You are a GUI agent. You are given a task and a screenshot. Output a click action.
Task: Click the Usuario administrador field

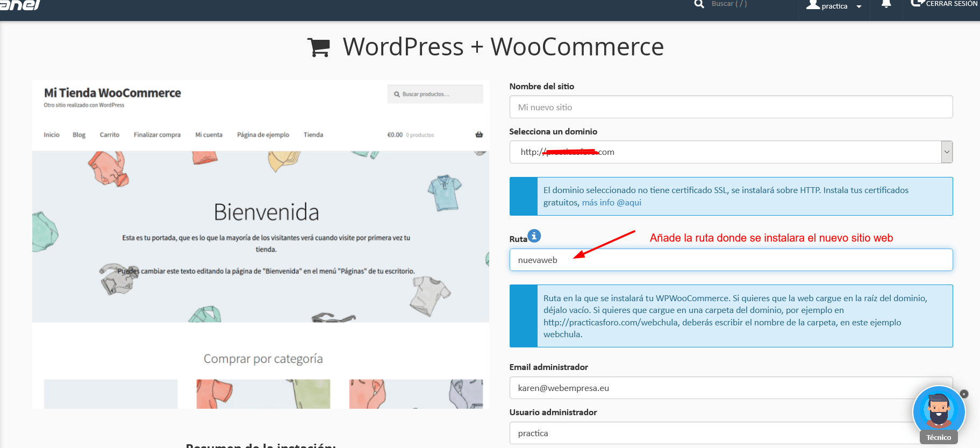click(731, 433)
